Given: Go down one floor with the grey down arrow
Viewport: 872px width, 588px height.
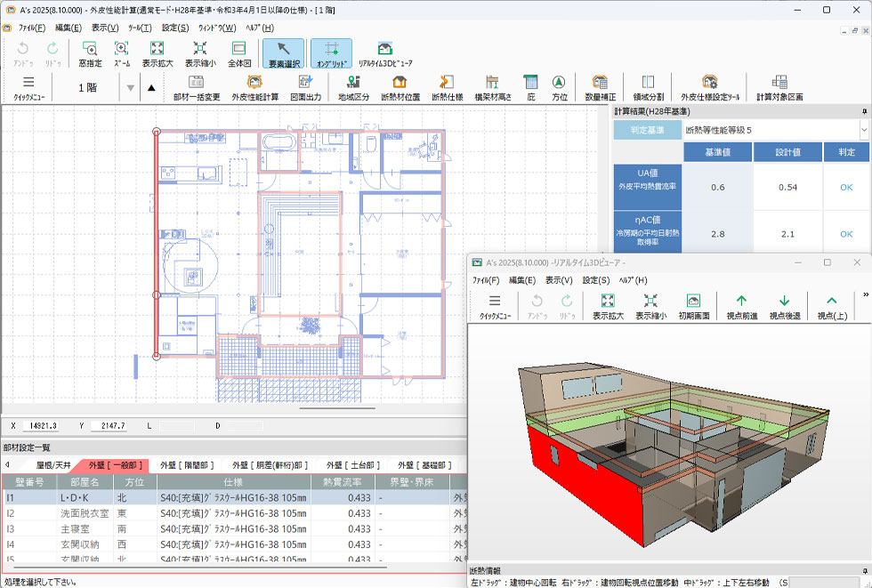Looking at the screenshot, I should coord(130,88).
